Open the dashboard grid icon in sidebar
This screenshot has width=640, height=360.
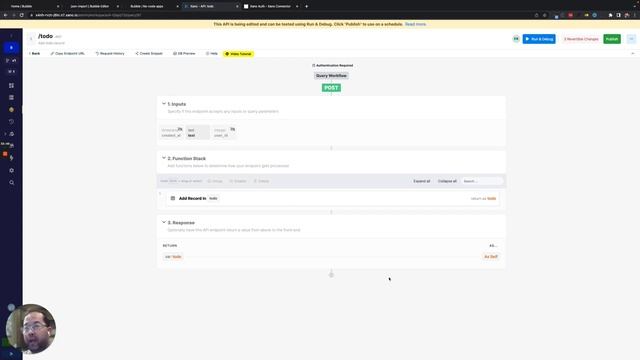pos(11,85)
